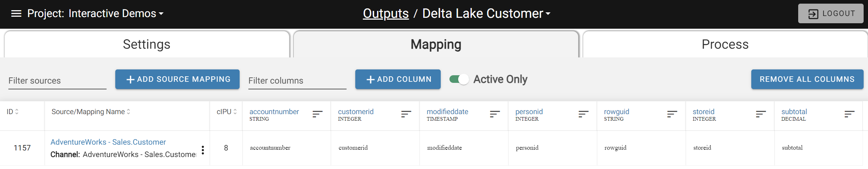Click the Add Source Mapping button

tap(177, 79)
